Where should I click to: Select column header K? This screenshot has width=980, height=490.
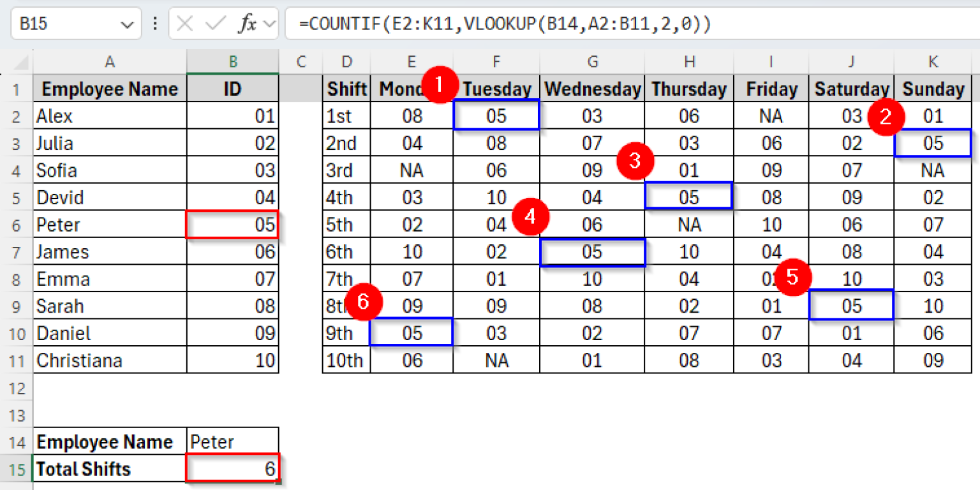(933, 61)
